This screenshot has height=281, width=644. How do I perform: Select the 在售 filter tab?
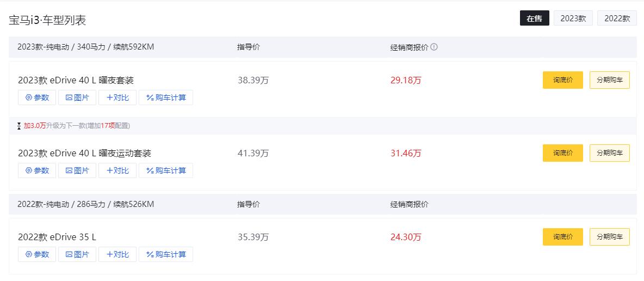534,18
